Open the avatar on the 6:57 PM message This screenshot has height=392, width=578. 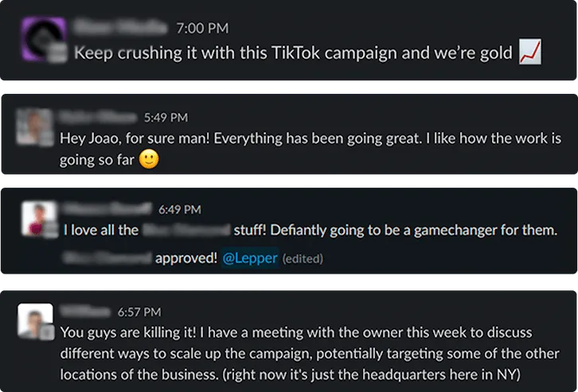36,320
